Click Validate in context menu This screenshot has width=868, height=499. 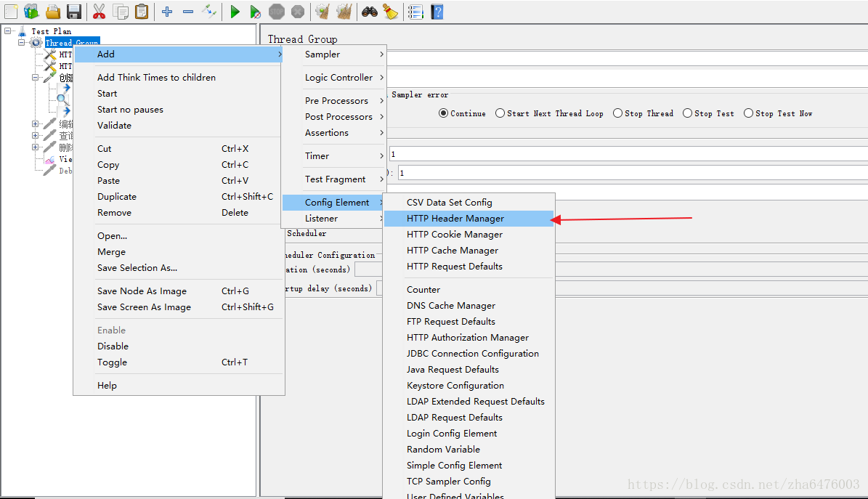[x=178, y=126]
